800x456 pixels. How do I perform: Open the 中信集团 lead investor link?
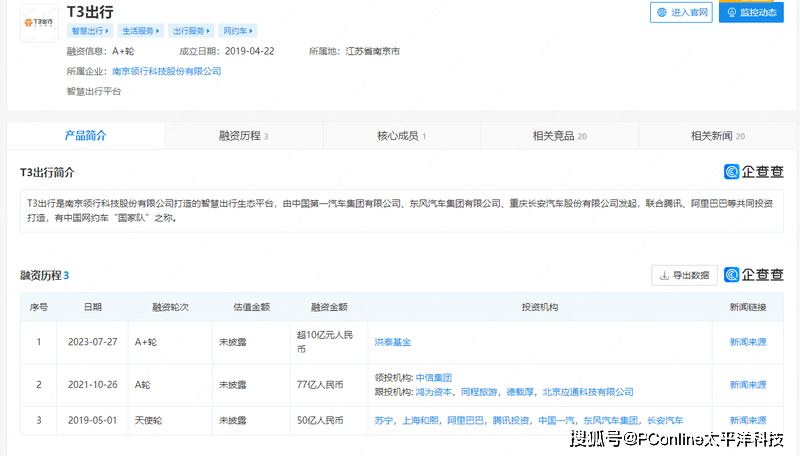coord(434,377)
